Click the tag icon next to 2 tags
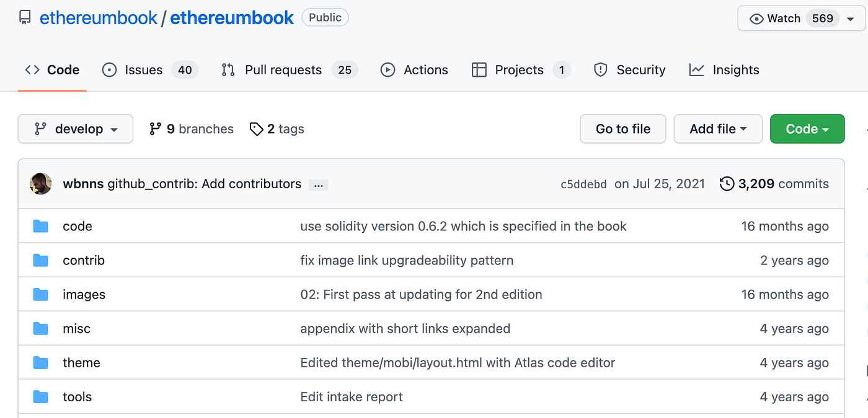Viewport: 868px width, 418px height. coord(256,129)
